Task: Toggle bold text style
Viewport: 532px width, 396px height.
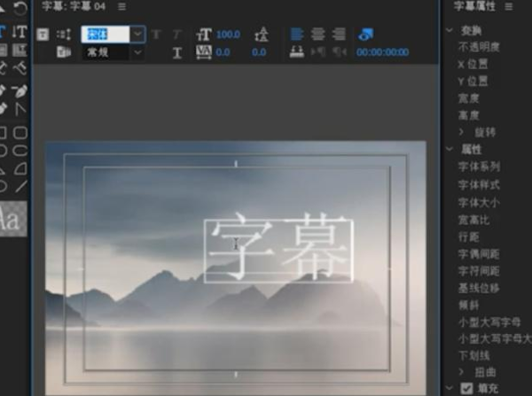Action: pos(156,35)
